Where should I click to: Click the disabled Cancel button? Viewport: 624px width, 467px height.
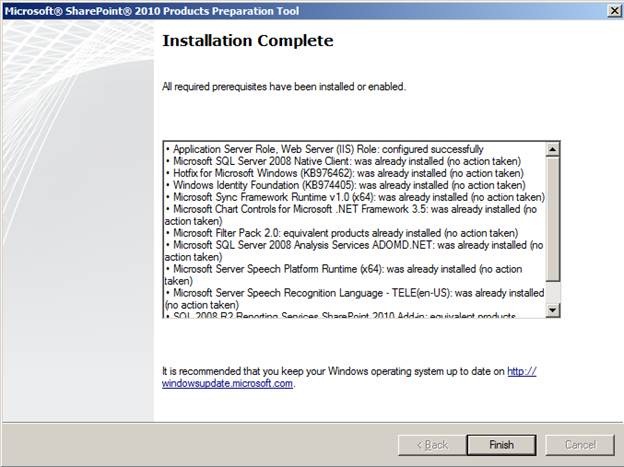(x=580, y=444)
